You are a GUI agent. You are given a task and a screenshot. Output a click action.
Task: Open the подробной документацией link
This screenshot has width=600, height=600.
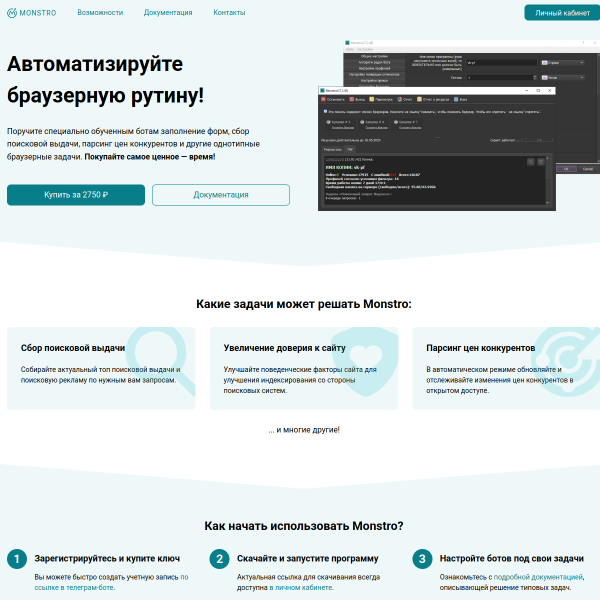tap(538, 577)
